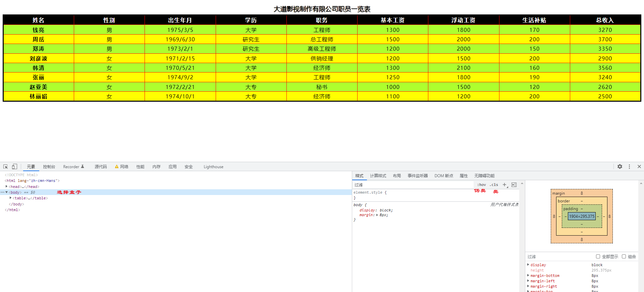Image resolution: width=644 pixels, height=292 pixels.
Task: Open the DevTools three-dot customize menu
Action: click(629, 167)
